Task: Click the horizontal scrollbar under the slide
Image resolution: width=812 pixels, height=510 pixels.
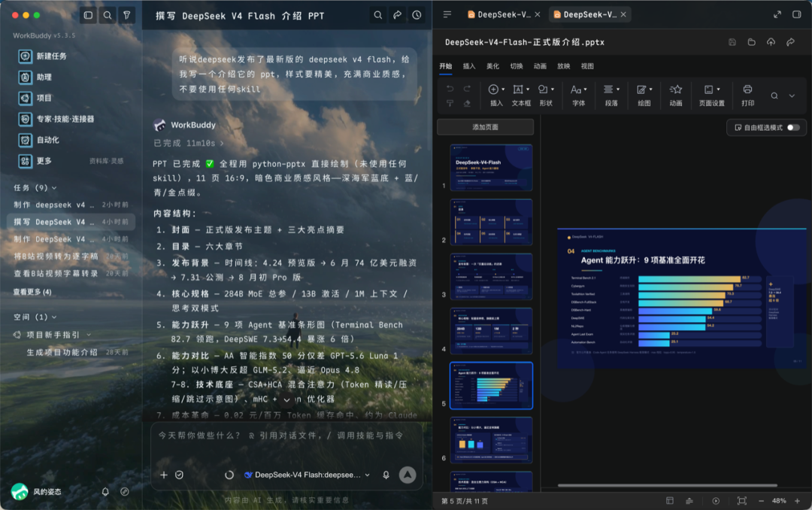Action: pyautogui.click(x=667, y=486)
